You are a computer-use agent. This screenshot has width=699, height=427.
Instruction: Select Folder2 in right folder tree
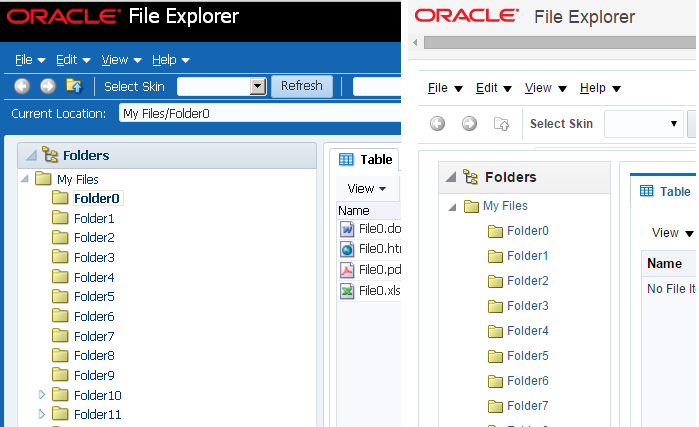click(x=528, y=281)
